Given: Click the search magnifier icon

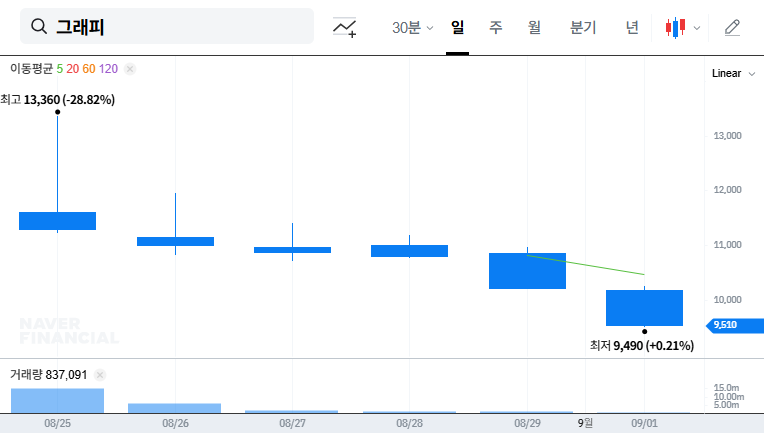Looking at the screenshot, I should point(39,27).
